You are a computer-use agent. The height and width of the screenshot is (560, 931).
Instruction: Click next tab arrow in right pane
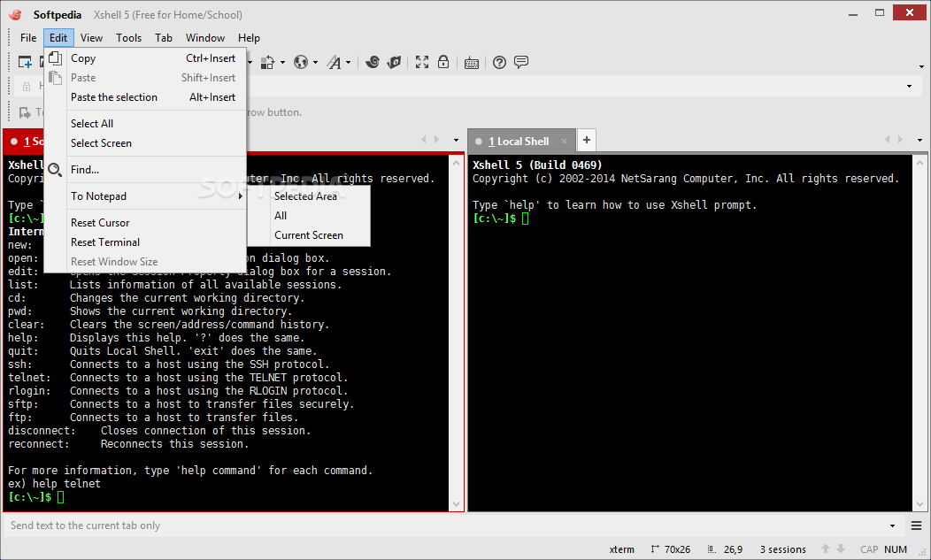(x=900, y=140)
